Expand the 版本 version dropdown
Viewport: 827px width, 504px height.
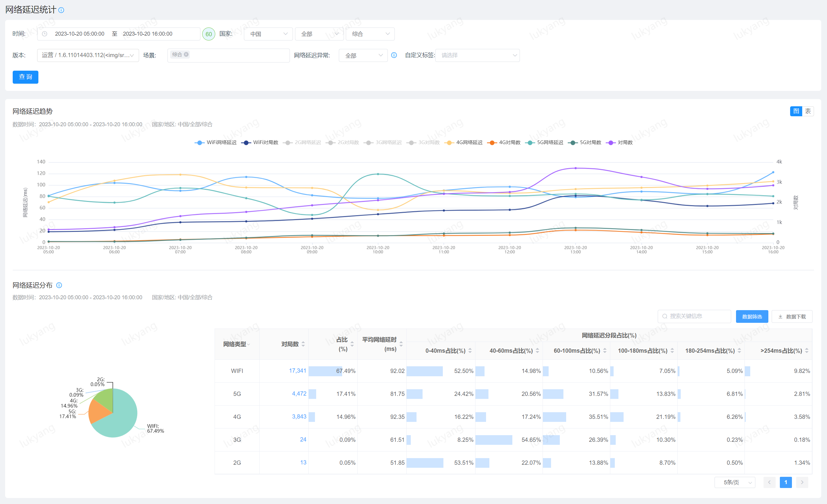(x=88, y=55)
